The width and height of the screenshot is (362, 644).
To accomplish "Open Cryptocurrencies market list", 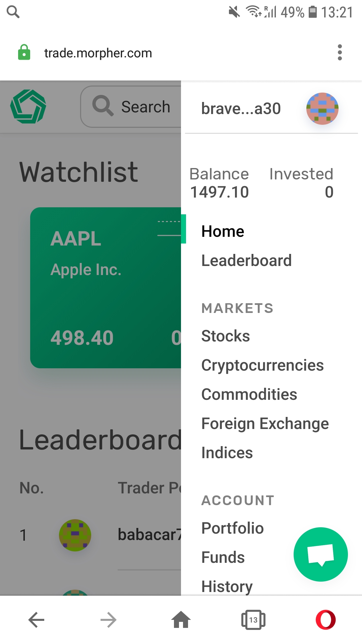I will (262, 365).
